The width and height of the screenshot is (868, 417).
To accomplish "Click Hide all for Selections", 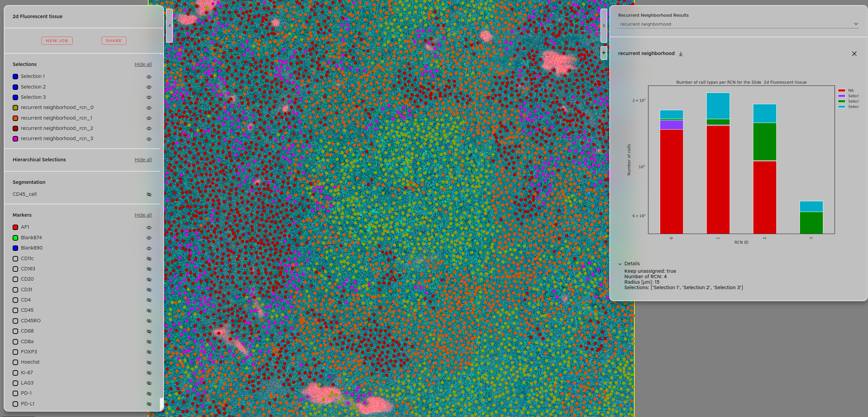I will coord(143,64).
